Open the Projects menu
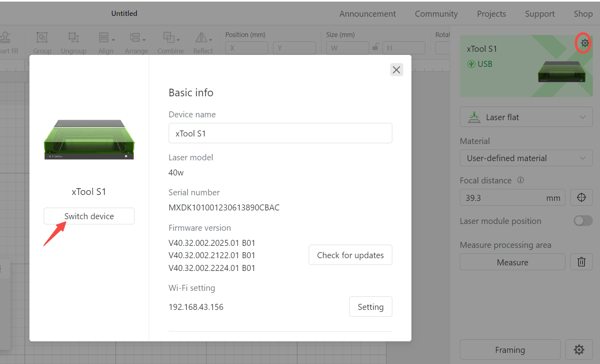The height and width of the screenshot is (364, 600). (491, 14)
